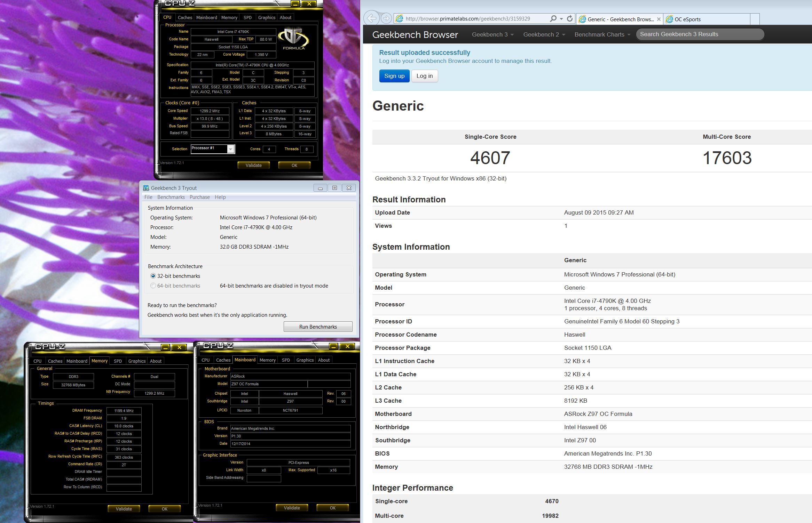Close the CPU-Z Mainboard window
This screenshot has height=523, width=812.
tap(347, 346)
